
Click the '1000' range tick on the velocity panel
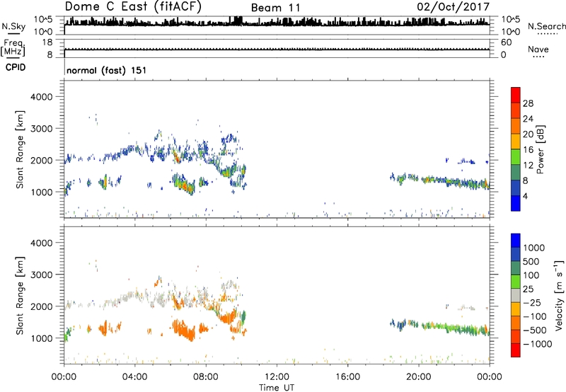(x=41, y=338)
